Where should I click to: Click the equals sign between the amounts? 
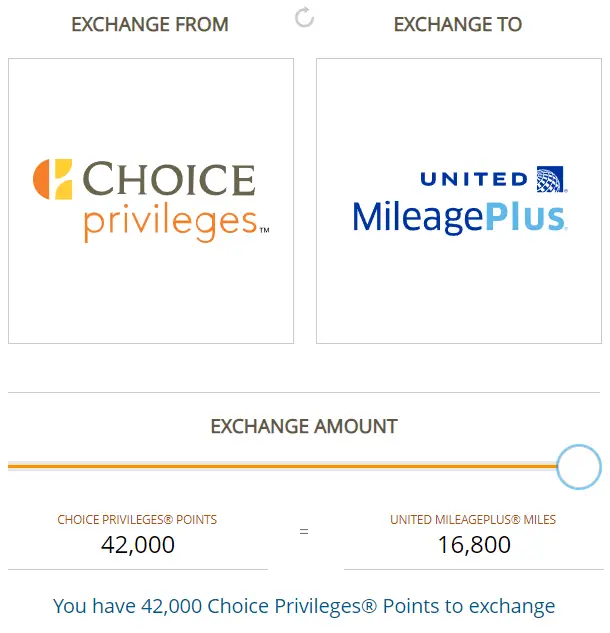[304, 532]
